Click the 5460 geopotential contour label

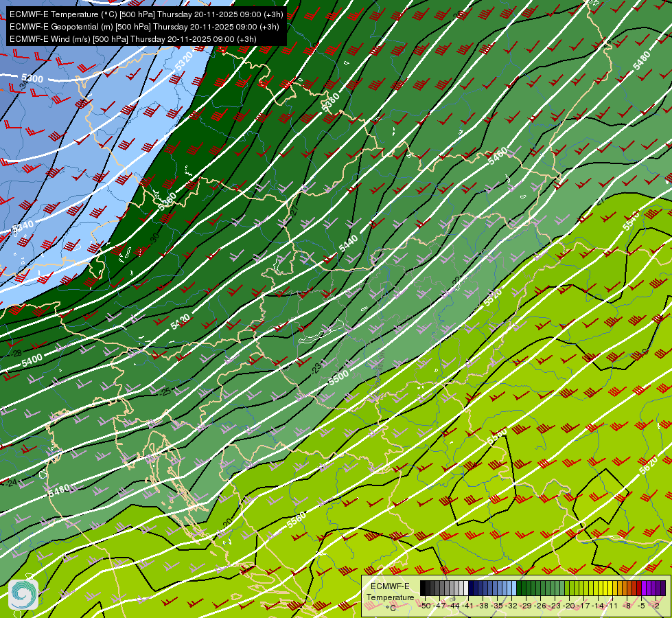click(x=498, y=156)
